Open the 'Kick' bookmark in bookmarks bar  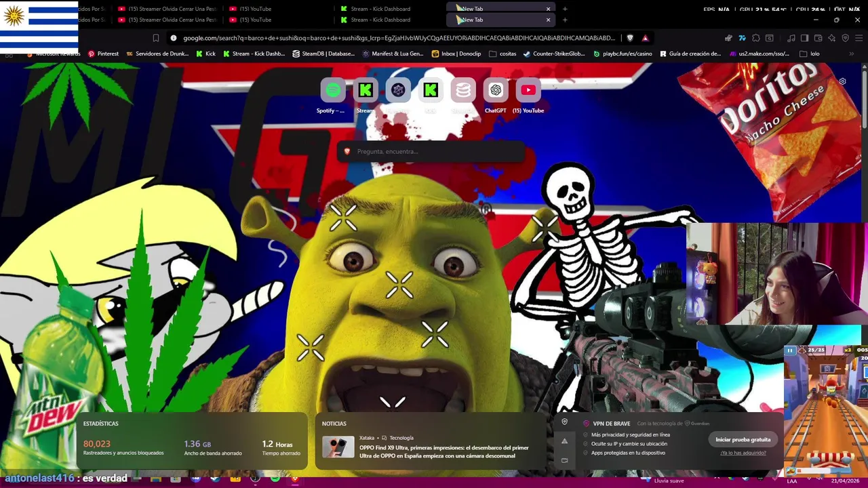click(x=205, y=54)
